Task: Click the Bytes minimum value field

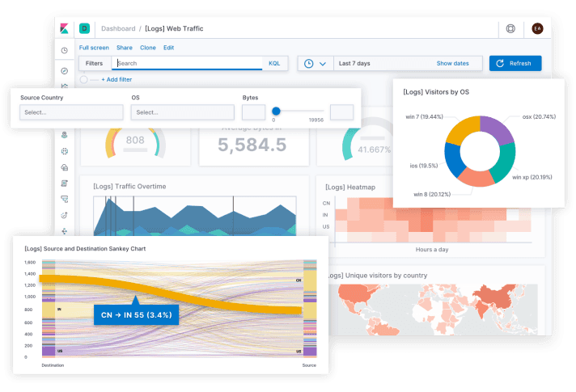Action: (x=253, y=112)
